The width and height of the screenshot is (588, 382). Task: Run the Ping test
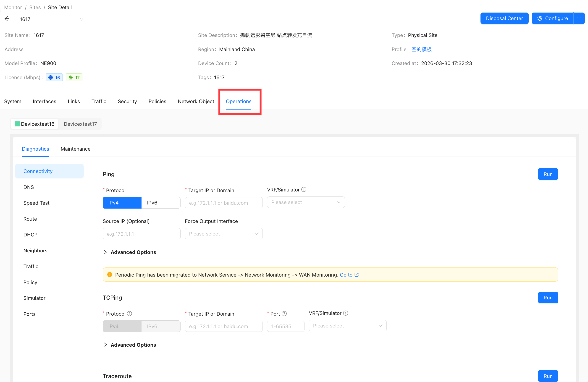point(548,174)
